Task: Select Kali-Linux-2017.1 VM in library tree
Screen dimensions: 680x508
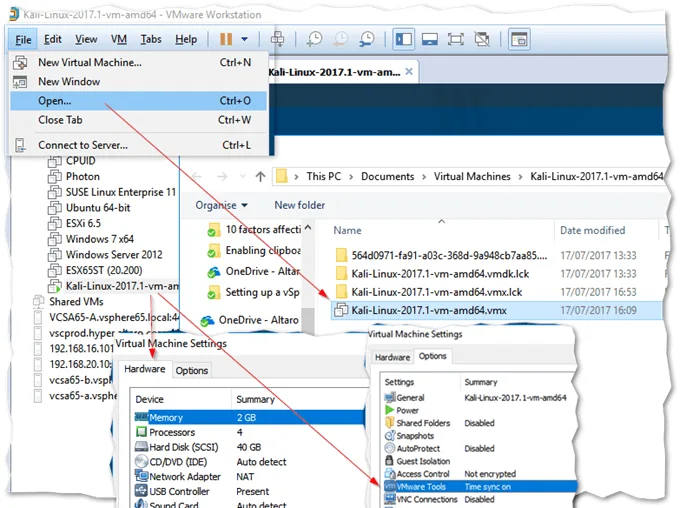Action: (x=122, y=286)
